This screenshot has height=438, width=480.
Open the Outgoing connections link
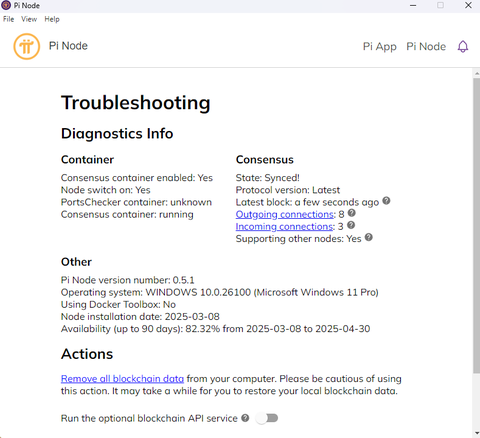(285, 214)
